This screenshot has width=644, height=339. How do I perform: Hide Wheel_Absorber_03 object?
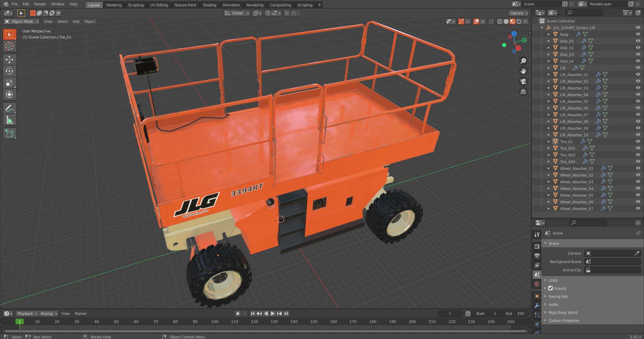pos(638,182)
